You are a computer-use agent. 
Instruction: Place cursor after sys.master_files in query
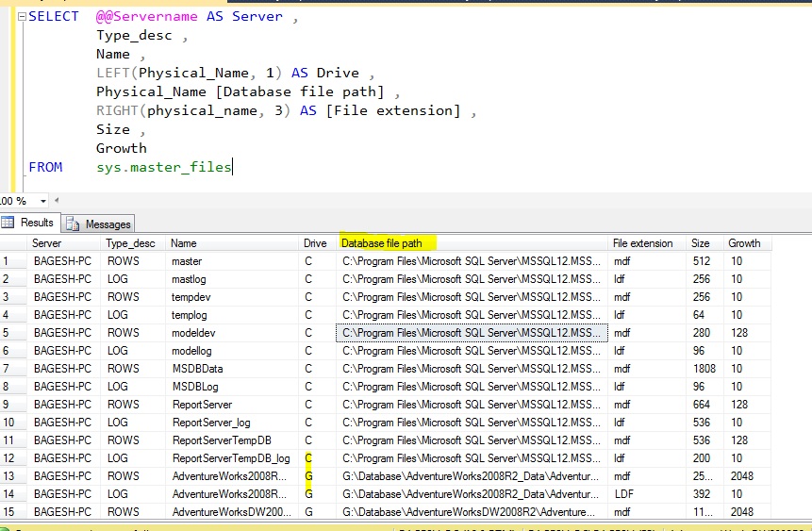232,167
